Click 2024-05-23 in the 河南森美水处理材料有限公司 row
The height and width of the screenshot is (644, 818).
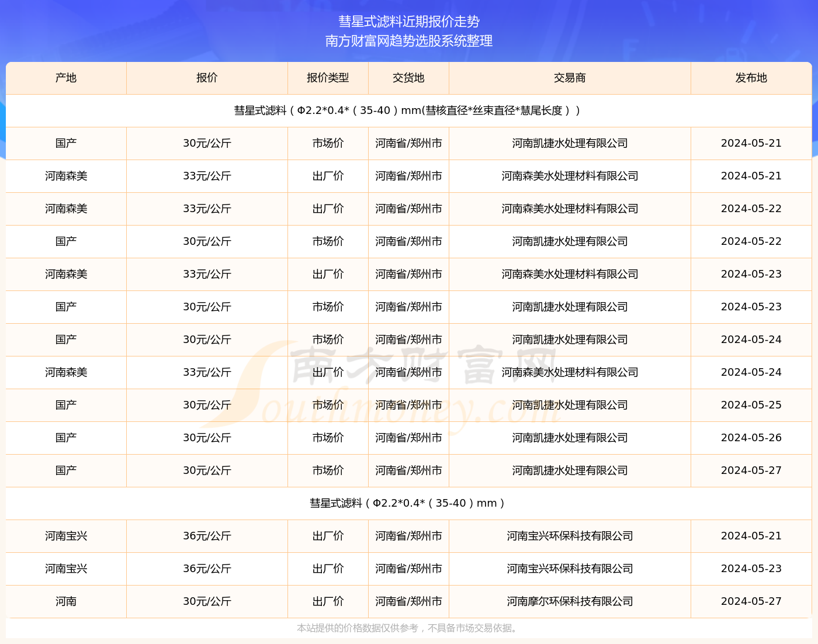[x=751, y=274]
